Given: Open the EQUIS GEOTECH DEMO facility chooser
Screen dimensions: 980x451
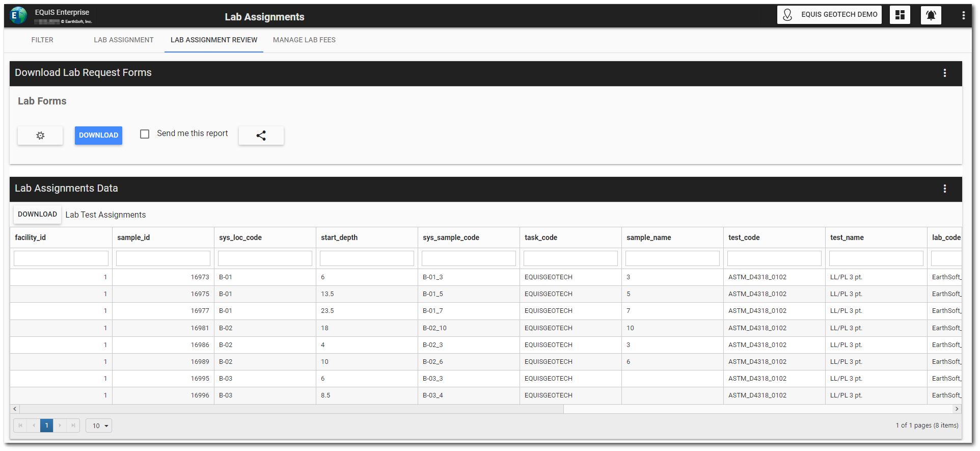Looking at the screenshot, I should point(829,15).
